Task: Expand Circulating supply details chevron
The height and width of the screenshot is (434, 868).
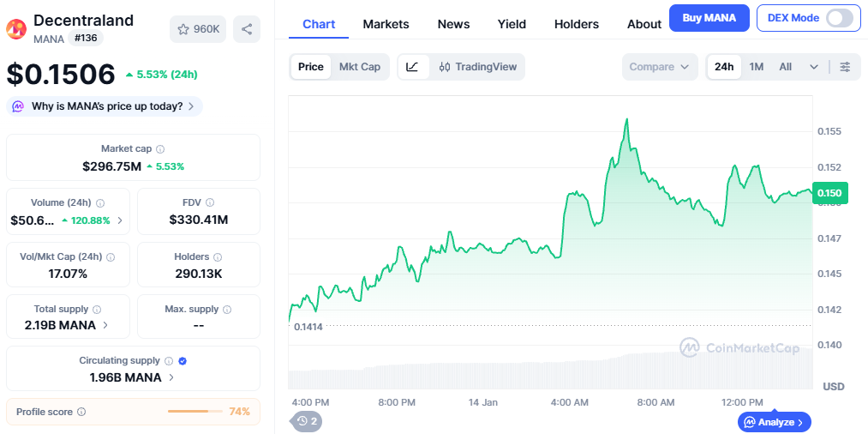Action: [171, 377]
